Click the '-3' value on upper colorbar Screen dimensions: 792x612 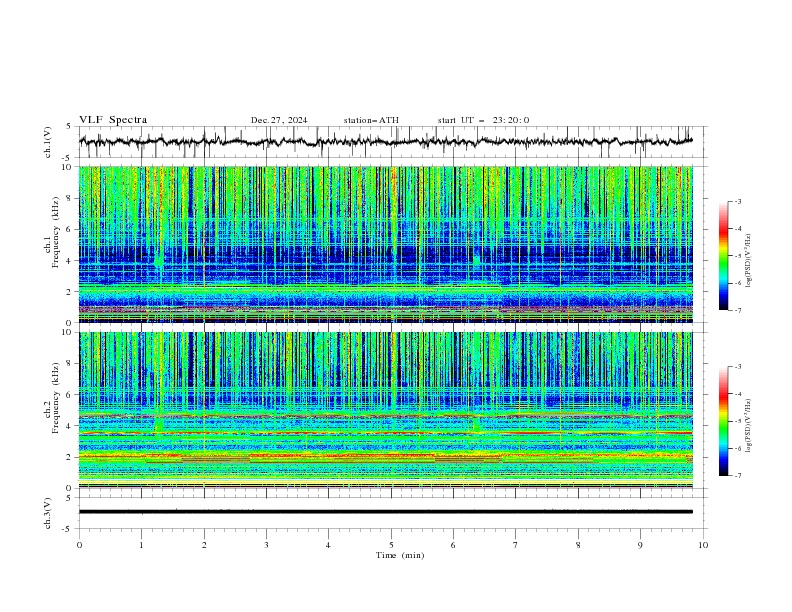738,201
